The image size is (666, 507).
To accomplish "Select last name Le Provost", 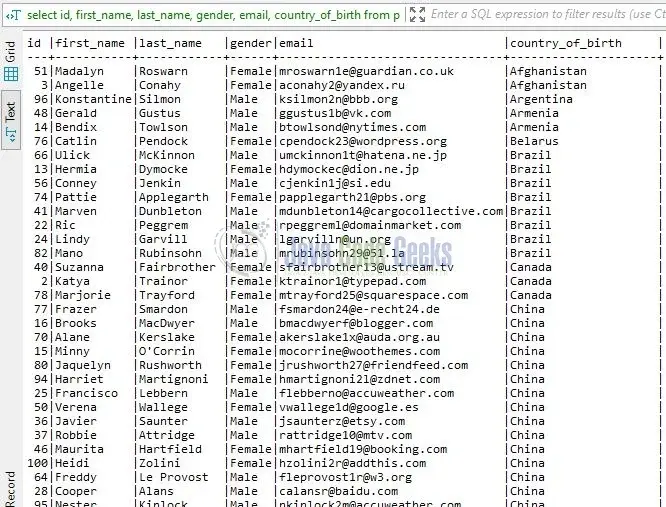I will point(174,478).
